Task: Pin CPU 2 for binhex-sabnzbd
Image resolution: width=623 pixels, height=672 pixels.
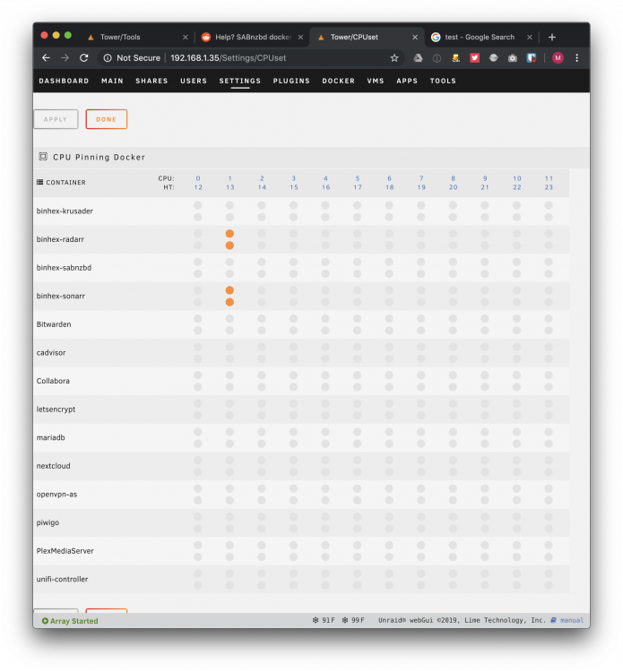Action: coord(262,262)
